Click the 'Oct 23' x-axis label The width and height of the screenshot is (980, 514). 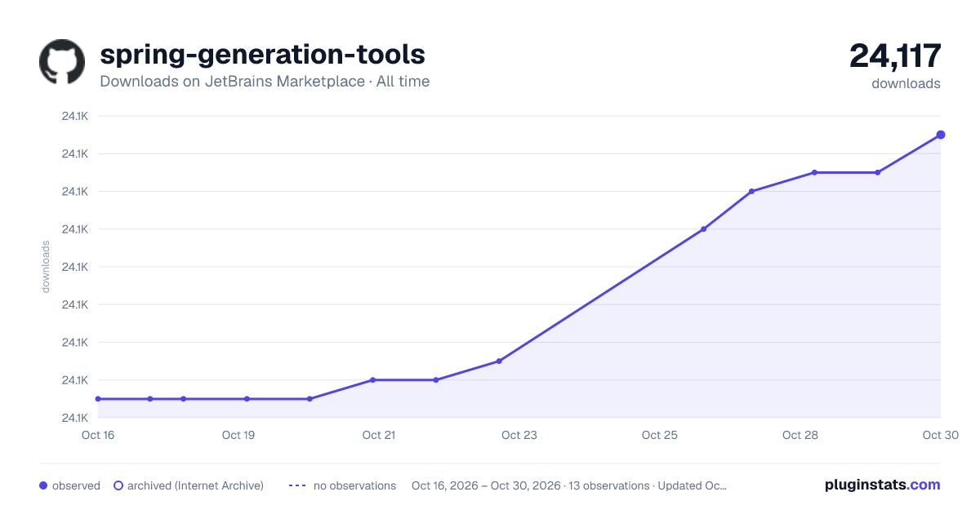click(519, 435)
